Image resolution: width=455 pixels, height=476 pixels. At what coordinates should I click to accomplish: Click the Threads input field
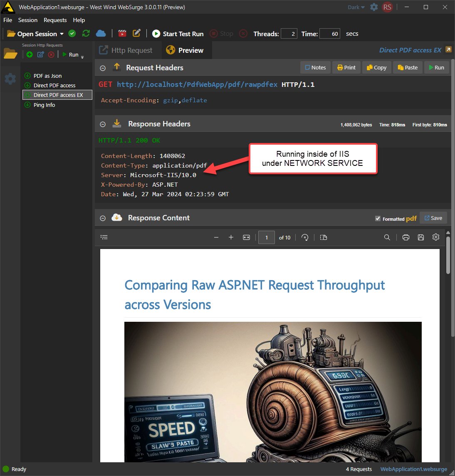pos(289,34)
